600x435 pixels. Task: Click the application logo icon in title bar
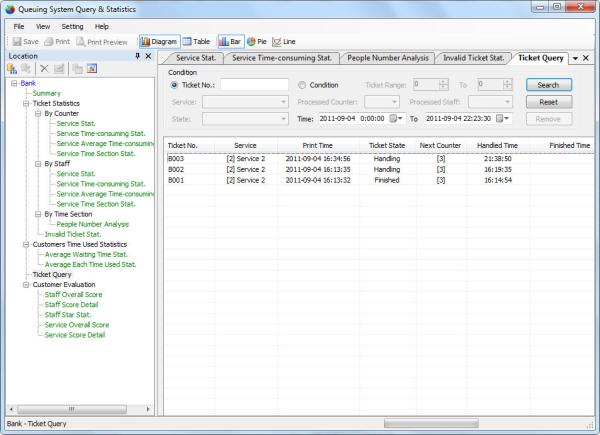click(x=10, y=9)
